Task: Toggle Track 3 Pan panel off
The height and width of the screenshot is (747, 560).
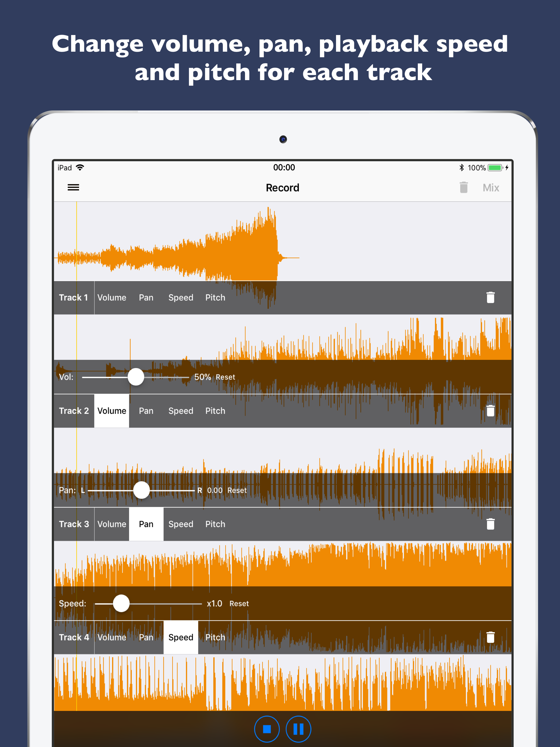Action: tap(146, 524)
